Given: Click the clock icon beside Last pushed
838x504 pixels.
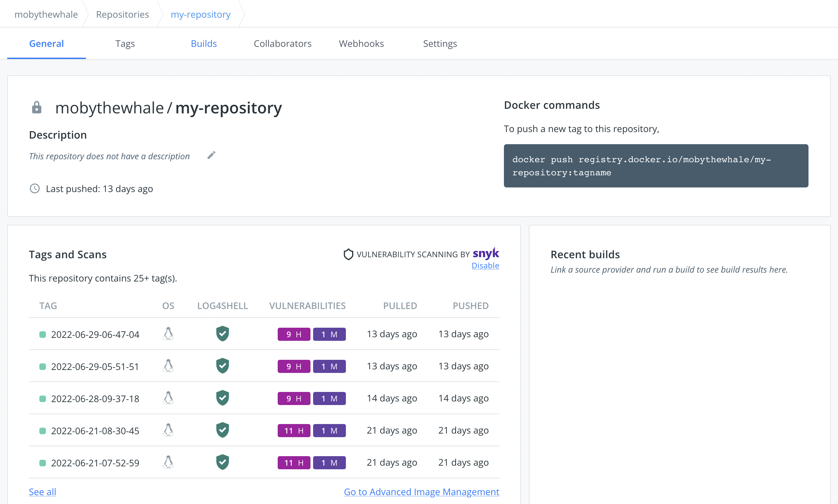Looking at the screenshot, I should click(x=35, y=188).
